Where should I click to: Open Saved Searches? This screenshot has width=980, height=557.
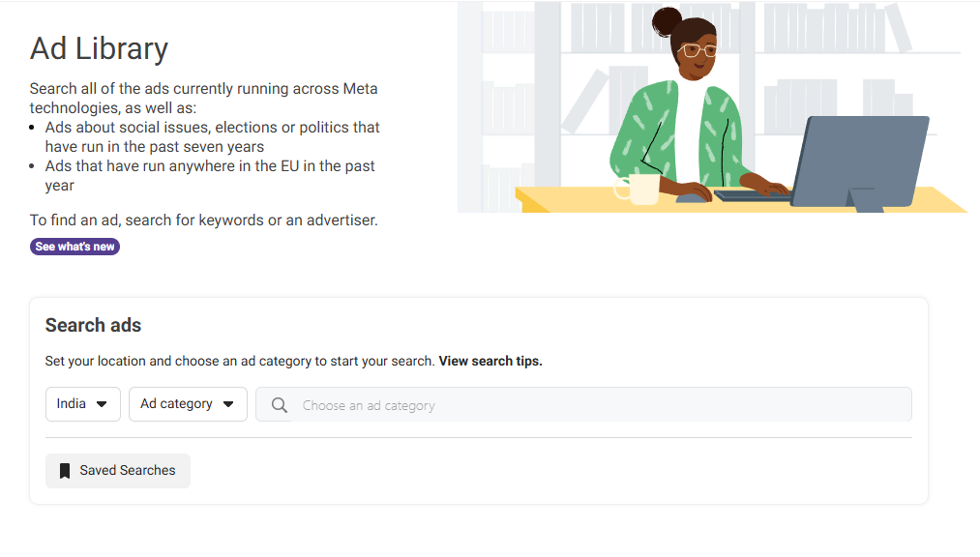click(118, 471)
